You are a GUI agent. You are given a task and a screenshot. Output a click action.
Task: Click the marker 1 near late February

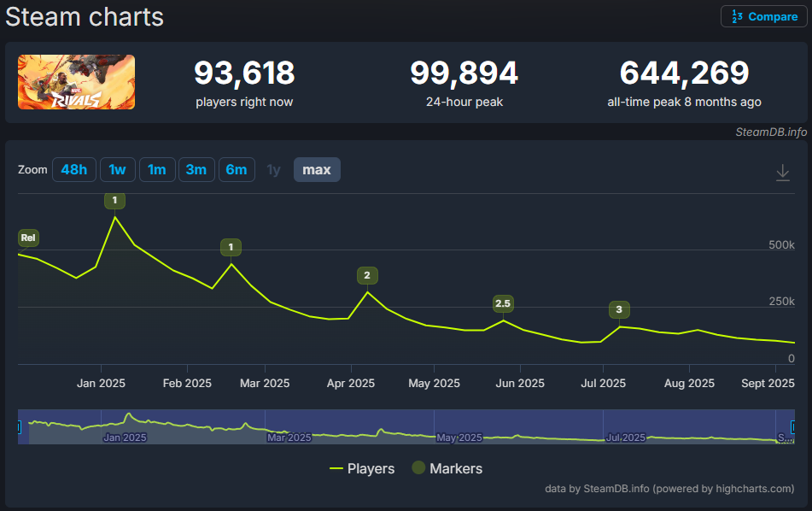(231, 247)
